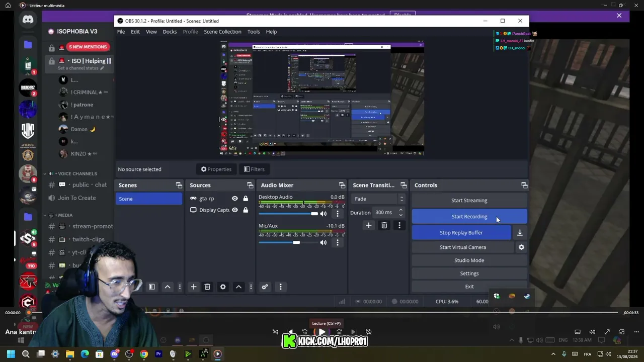Viewport: 644px width, 362px height.
Task: Click the Start Recording button
Action: 469,217
